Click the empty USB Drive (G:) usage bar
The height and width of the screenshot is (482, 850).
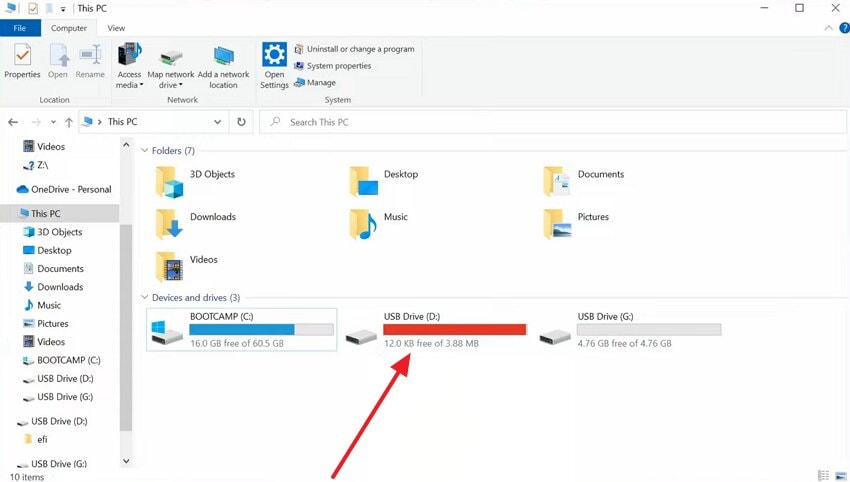click(649, 329)
